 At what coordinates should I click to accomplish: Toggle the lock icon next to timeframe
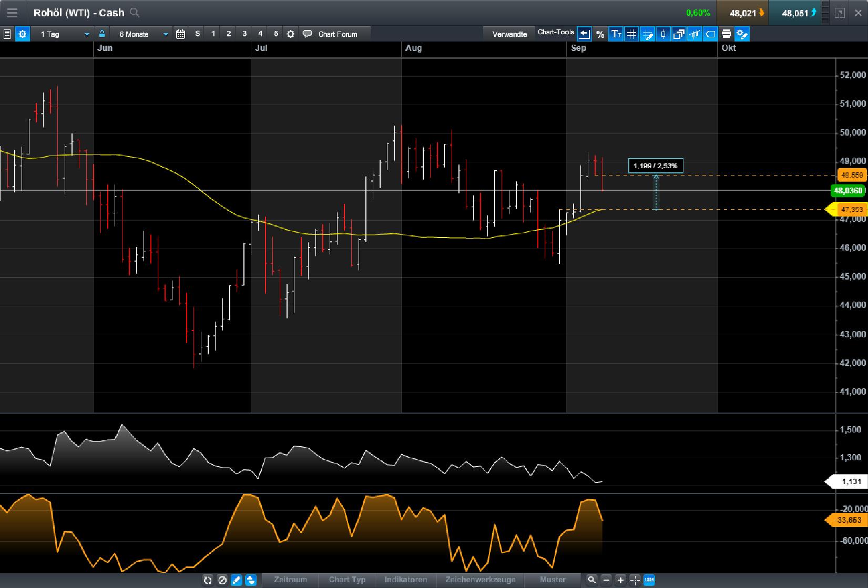tap(102, 34)
